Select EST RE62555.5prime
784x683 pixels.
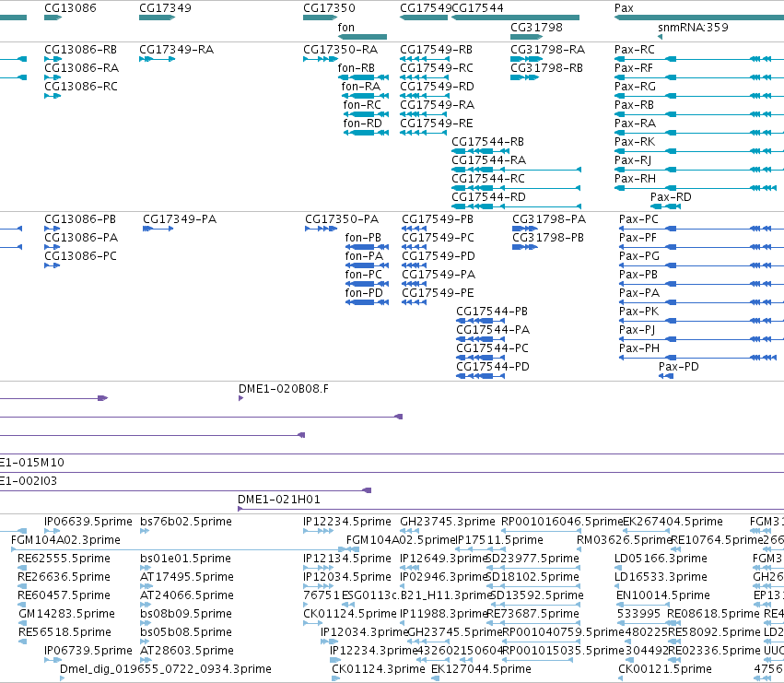pos(64,559)
